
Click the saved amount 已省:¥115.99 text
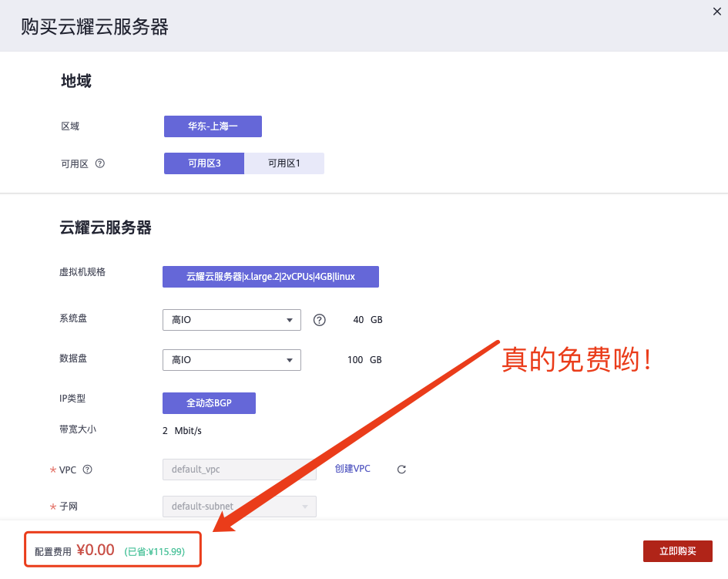155,552
